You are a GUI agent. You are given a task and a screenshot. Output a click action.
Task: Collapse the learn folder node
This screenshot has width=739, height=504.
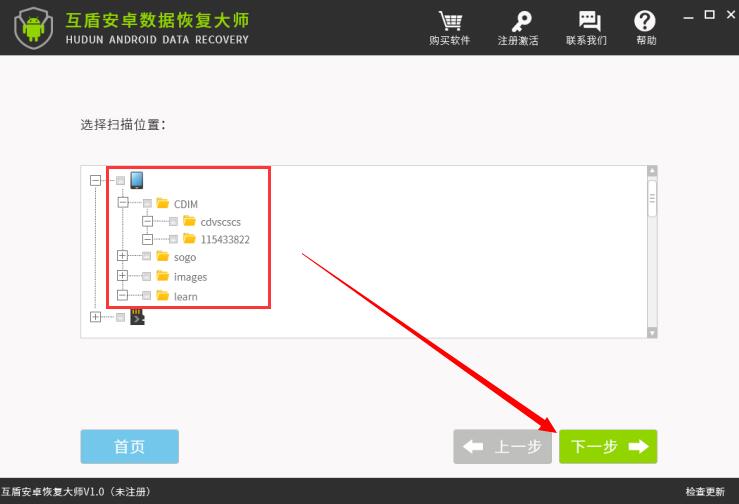click(x=123, y=295)
